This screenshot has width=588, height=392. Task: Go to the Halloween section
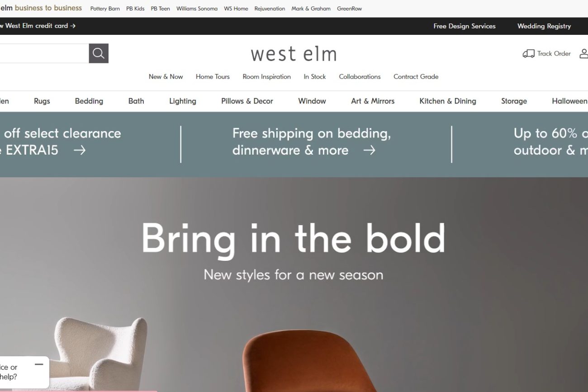(x=569, y=101)
